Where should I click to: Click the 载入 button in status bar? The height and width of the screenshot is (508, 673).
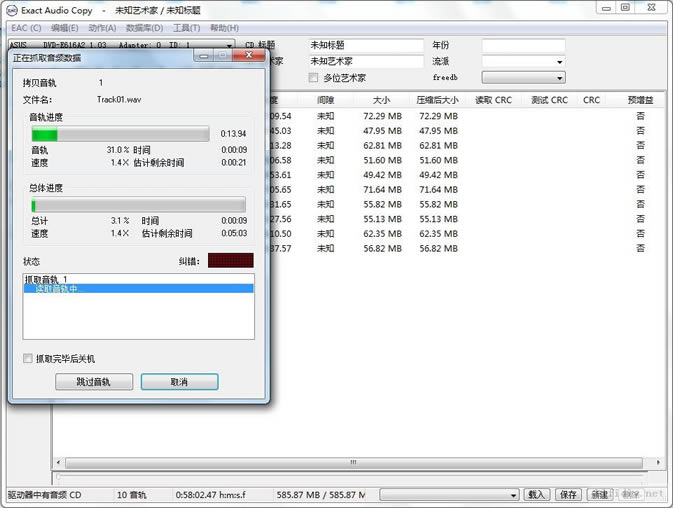(x=537, y=495)
